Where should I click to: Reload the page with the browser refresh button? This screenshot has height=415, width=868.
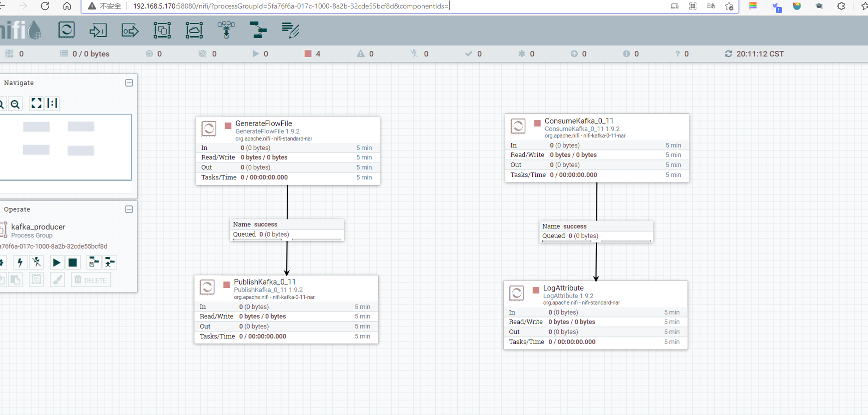pyautogui.click(x=45, y=6)
